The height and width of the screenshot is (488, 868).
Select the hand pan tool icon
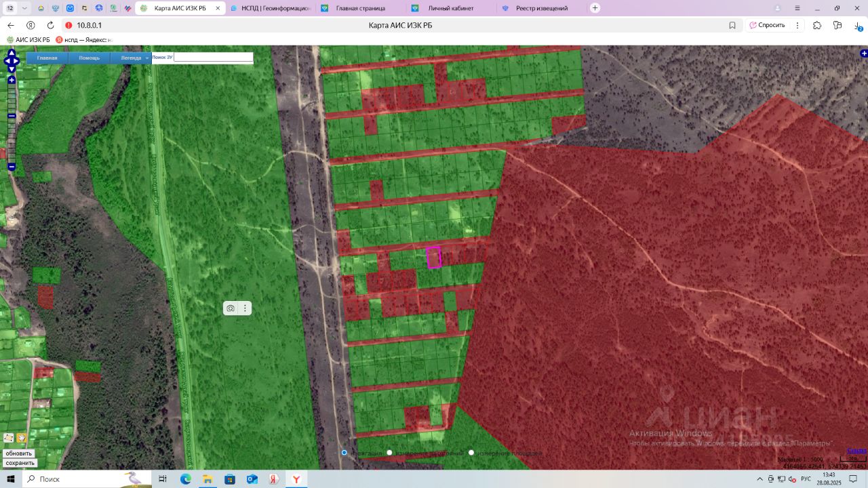[21, 438]
